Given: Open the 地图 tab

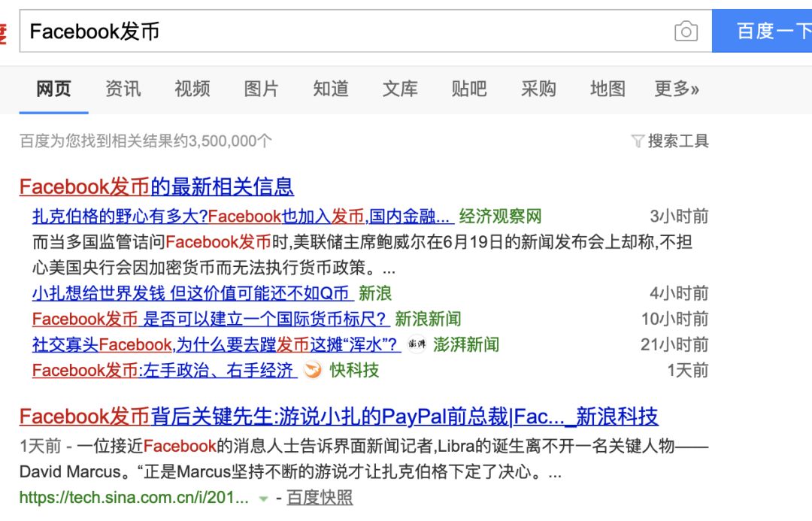Looking at the screenshot, I should pos(607,89).
